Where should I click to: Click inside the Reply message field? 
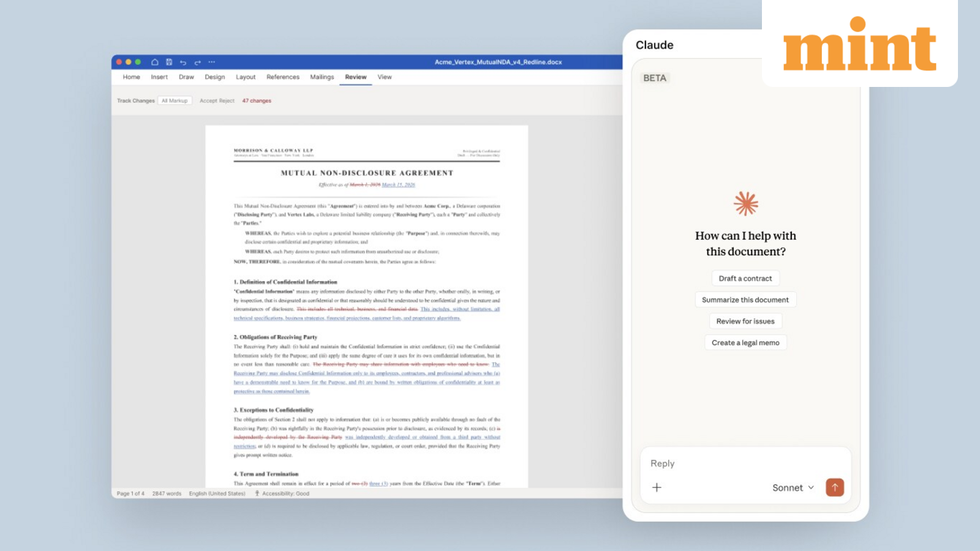coord(704,463)
